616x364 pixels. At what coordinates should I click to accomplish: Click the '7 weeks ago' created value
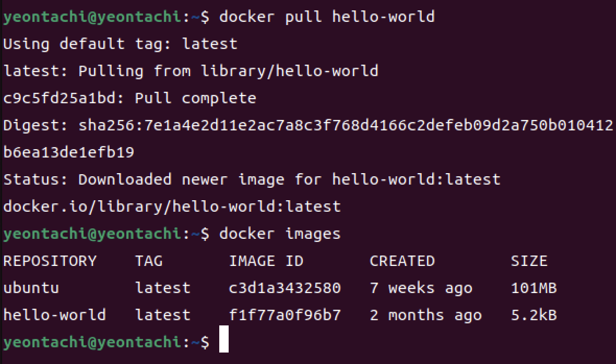point(421,289)
